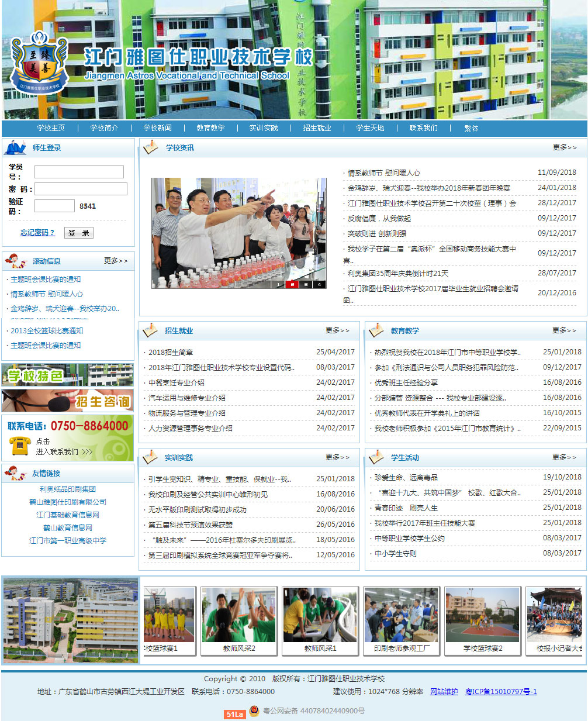Open the 学校简介 navigation menu item

tap(104, 128)
